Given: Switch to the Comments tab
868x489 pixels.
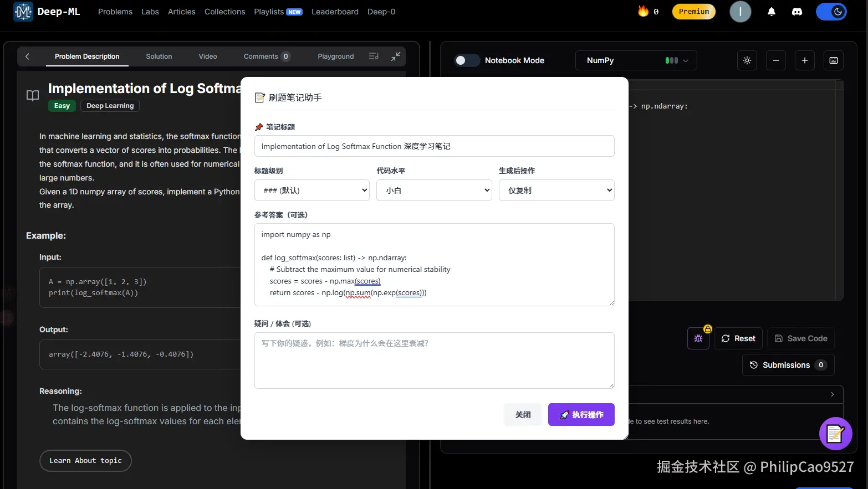Looking at the screenshot, I should coord(267,56).
